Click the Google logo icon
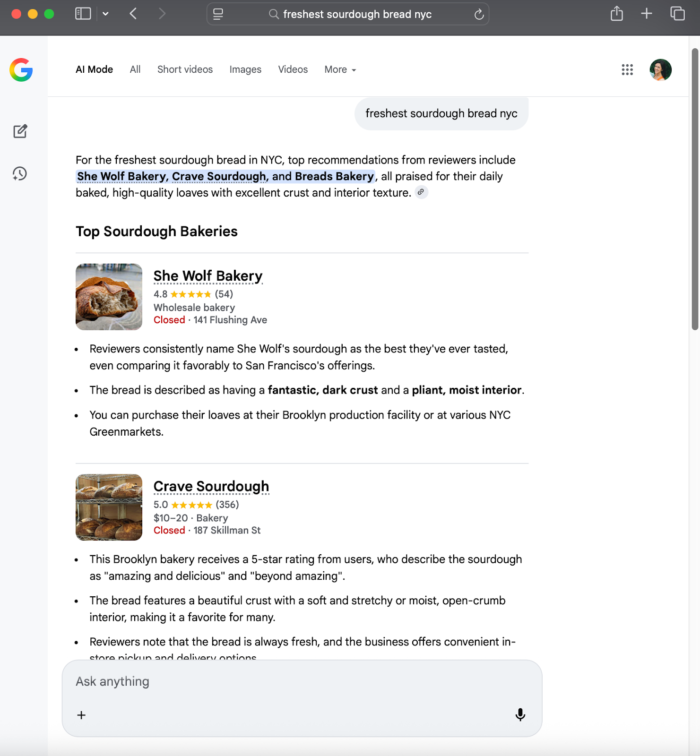The width and height of the screenshot is (700, 756). (x=21, y=70)
